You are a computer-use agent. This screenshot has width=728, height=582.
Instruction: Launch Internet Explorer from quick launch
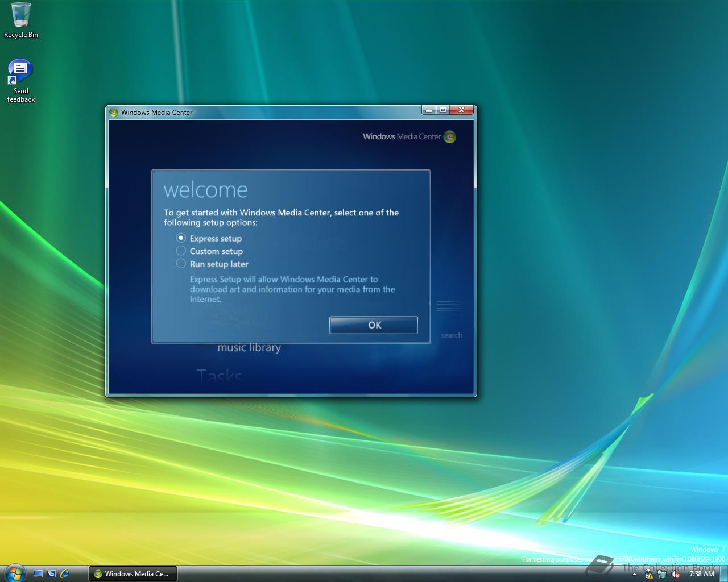64,574
